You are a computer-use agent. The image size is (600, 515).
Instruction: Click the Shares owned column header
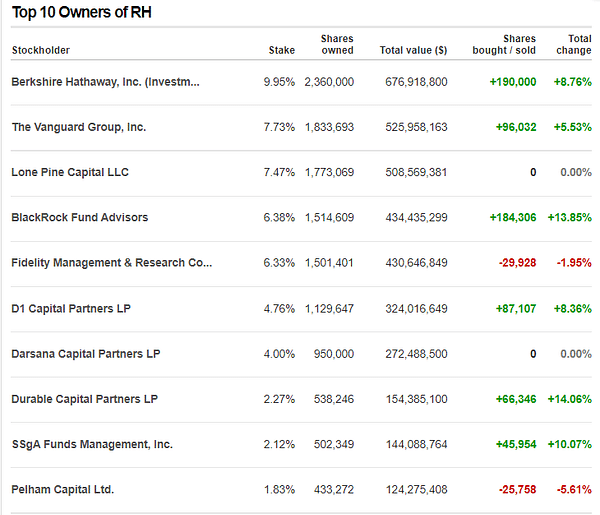tap(337, 44)
